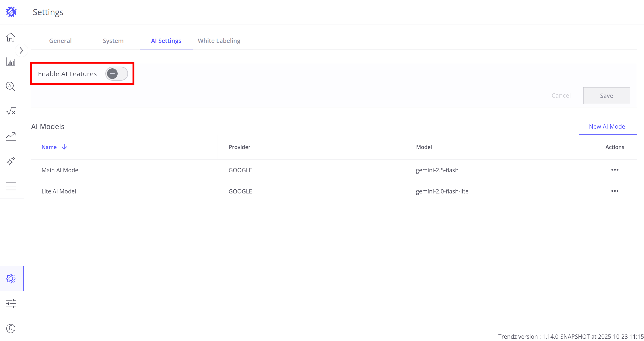Expand the sidebar with chevron arrow
This screenshot has height=341, width=644.
[x=21, y=50]
